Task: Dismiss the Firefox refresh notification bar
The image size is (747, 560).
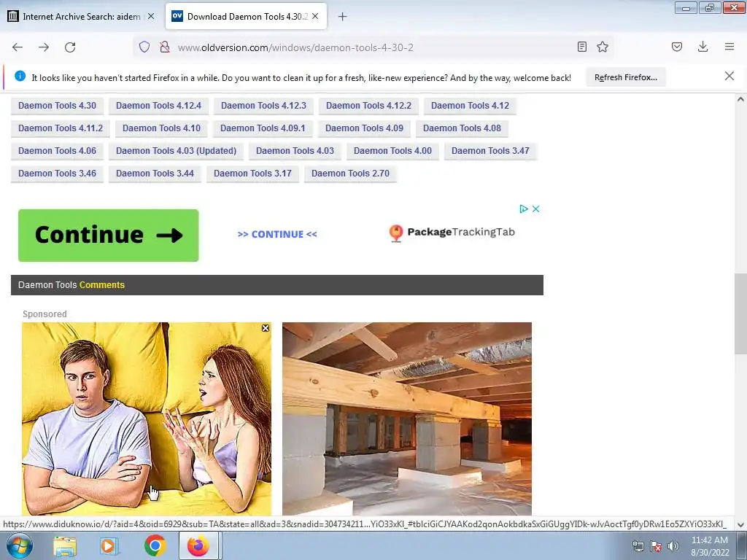Action: point(729,76)
